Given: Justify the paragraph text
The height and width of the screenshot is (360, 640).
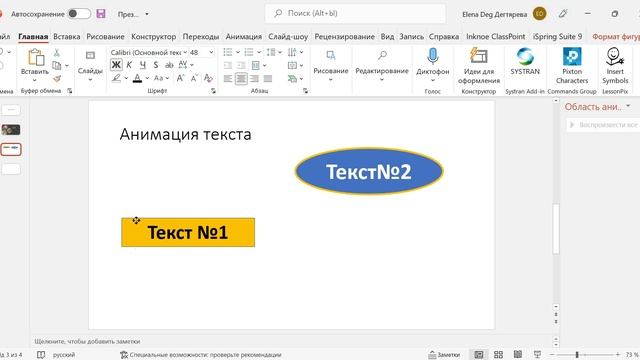Looking at the screenshot, I should pyautogui.click(x=268, y=78).
